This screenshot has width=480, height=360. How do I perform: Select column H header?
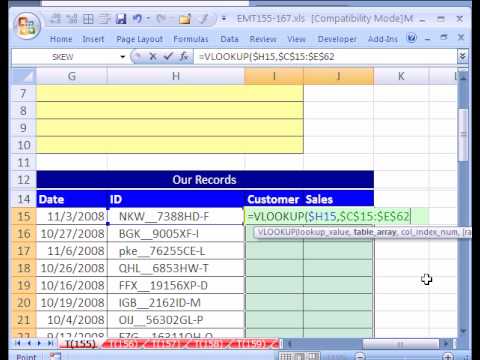click(176, 76)
